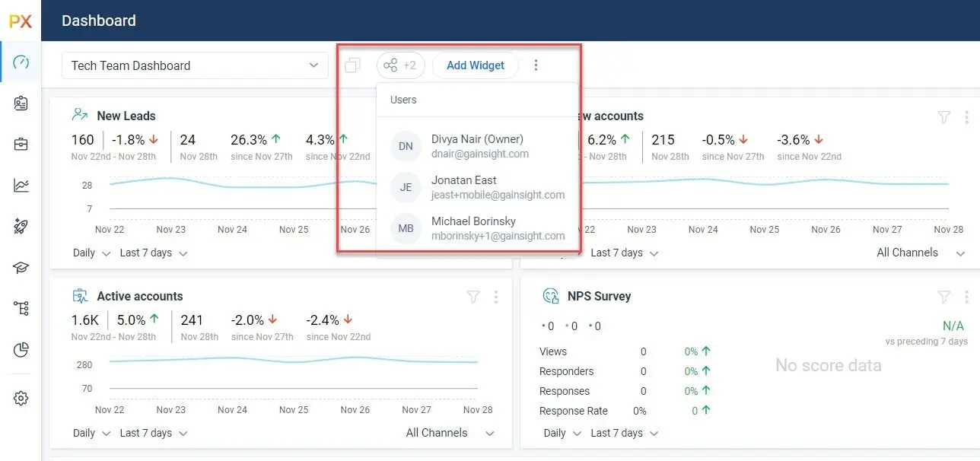980x461 pixels.
Task: Expand the Tech Team Dashboard dropdown
Action: (194, 65)
